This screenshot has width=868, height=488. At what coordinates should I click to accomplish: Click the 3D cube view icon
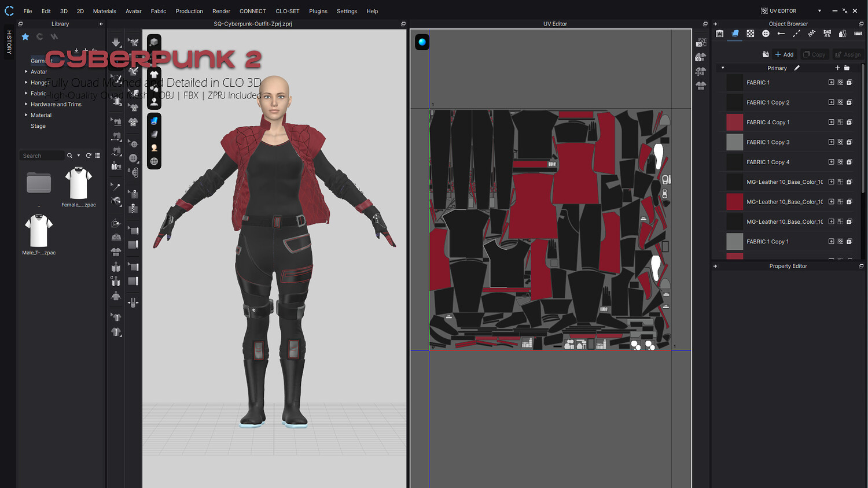pyautogui.click(x=154, y=42)
